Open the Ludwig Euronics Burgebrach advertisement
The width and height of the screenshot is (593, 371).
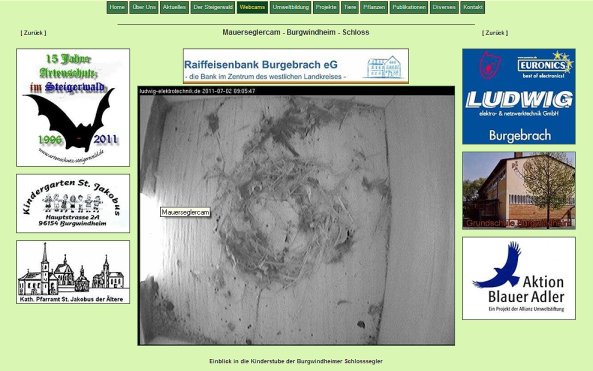pyautogui.click(x=519, y=96)
